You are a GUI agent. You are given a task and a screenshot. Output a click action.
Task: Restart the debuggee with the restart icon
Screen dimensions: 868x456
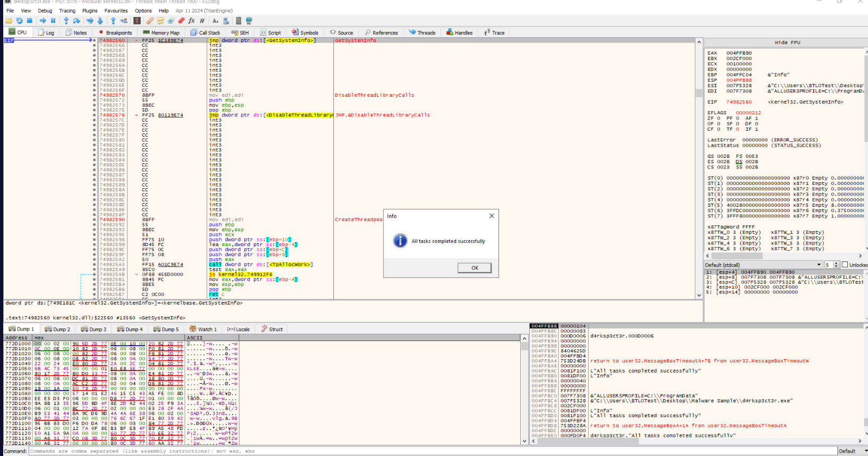19,21
